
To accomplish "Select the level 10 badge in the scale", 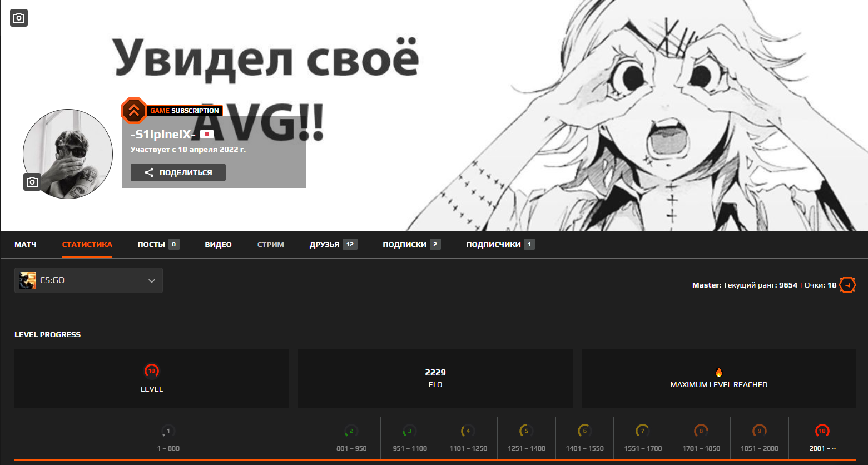I will pos(822,431).
